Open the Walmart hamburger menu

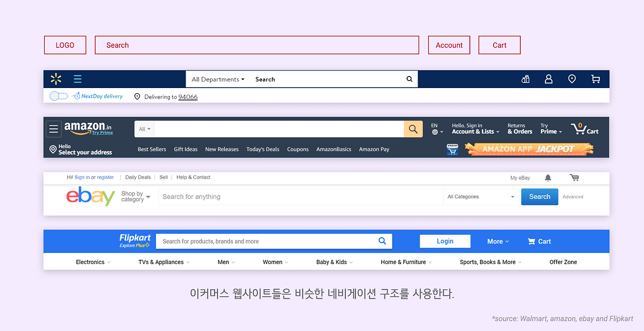(x=77, y=79)
